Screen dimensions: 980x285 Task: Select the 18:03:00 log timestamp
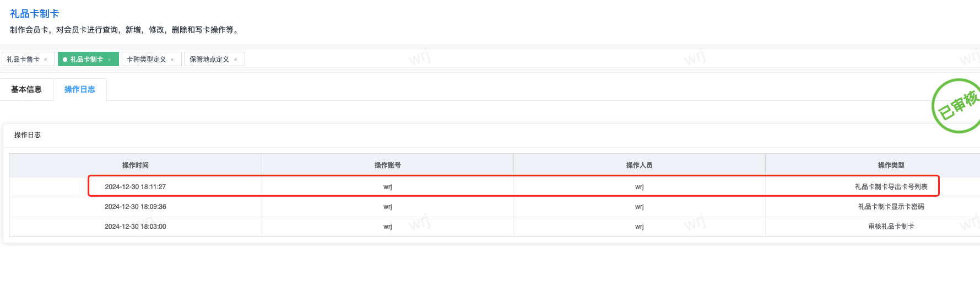[136, 227]
